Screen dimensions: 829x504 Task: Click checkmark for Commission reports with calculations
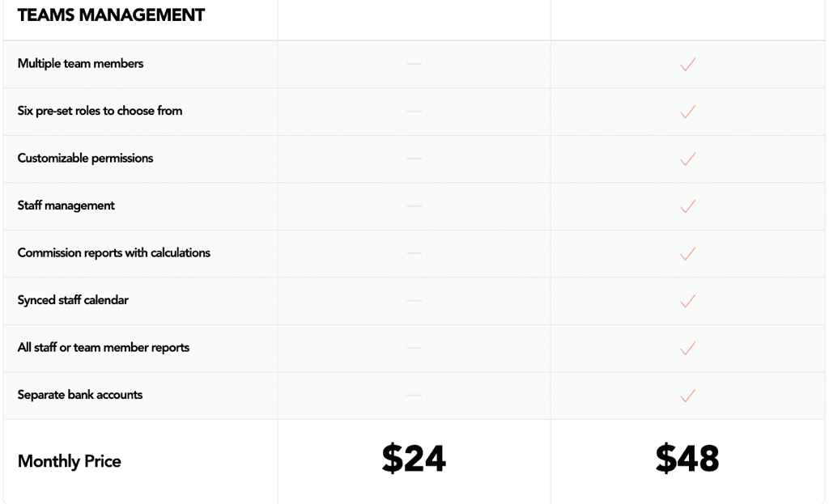[688, 253]
